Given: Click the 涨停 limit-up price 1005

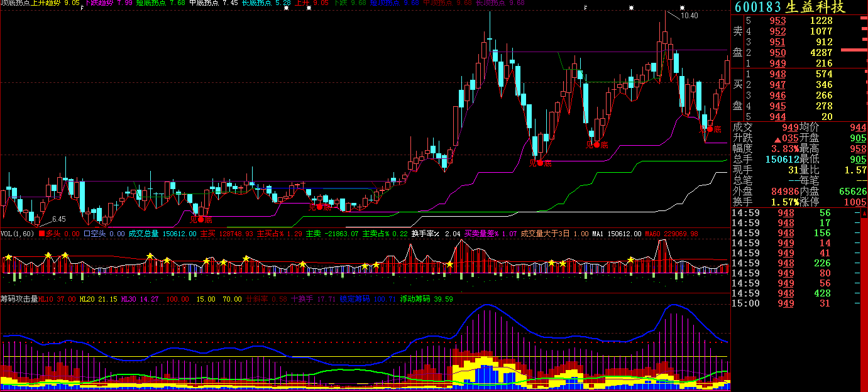Looking at the screenshot, I should [x=855, y=202].
